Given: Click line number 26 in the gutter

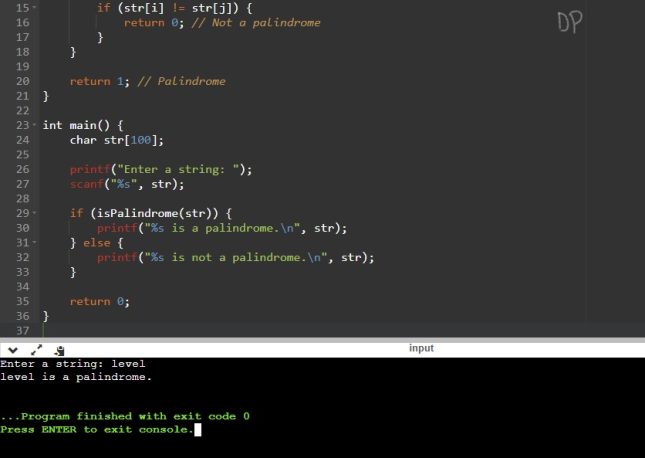Looking at the screenshot, I should [23, 169].
